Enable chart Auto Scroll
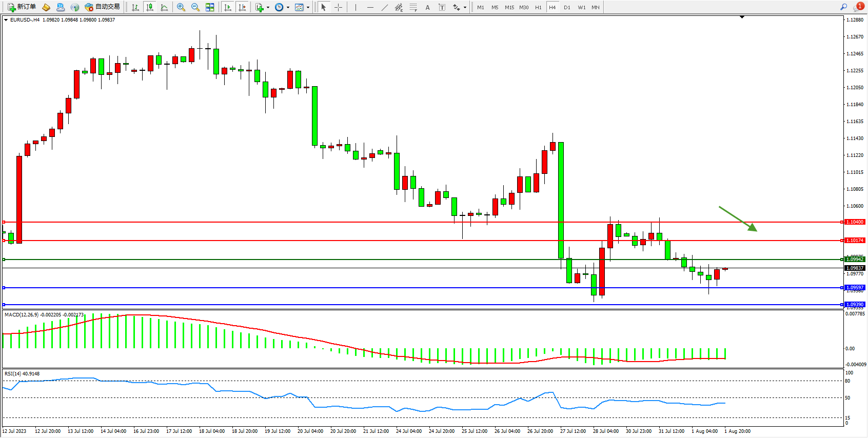Viewport: 868px width, 438px height. 228,7
